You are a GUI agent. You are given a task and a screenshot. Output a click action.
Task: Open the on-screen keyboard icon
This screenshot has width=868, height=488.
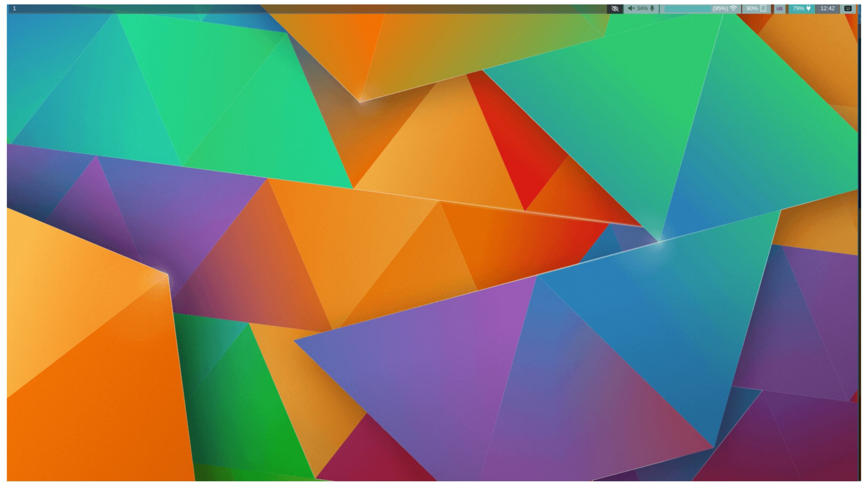tap(848, 9)
